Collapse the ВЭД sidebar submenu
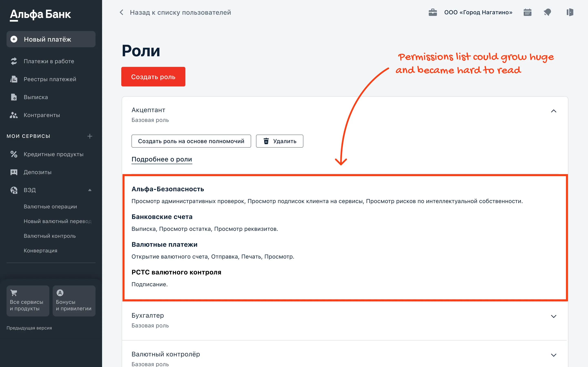Viewport: 588px width, 367px height. pos(90,190)
